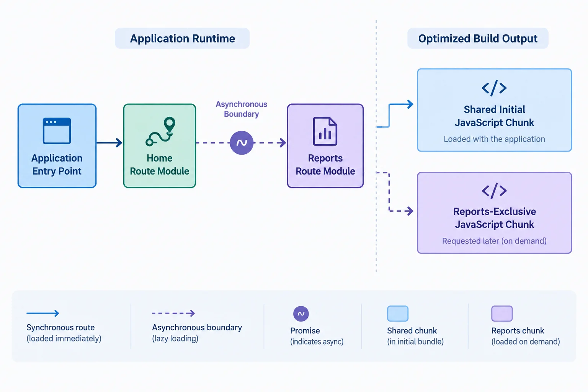Select the 'Requested later (on demand)' caption
Viewport: 588px width, 392px height.
pos(494,241)
